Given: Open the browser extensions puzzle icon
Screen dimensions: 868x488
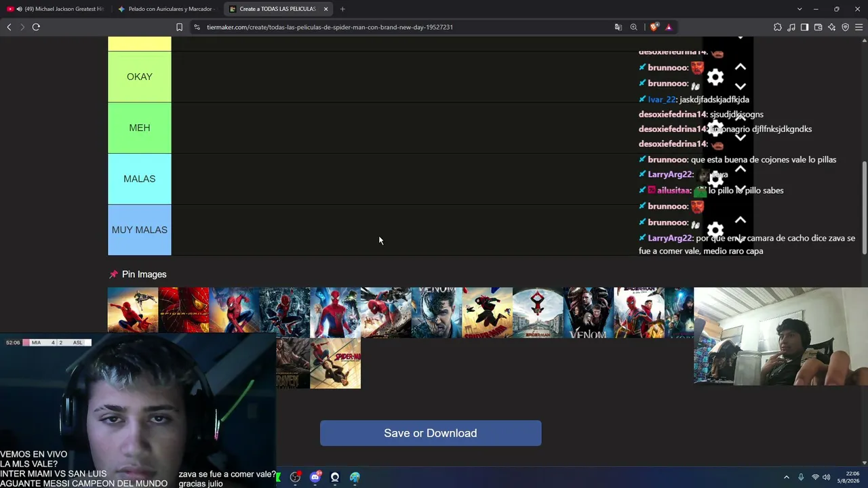Looking at the screenshot, I should 778,27.
